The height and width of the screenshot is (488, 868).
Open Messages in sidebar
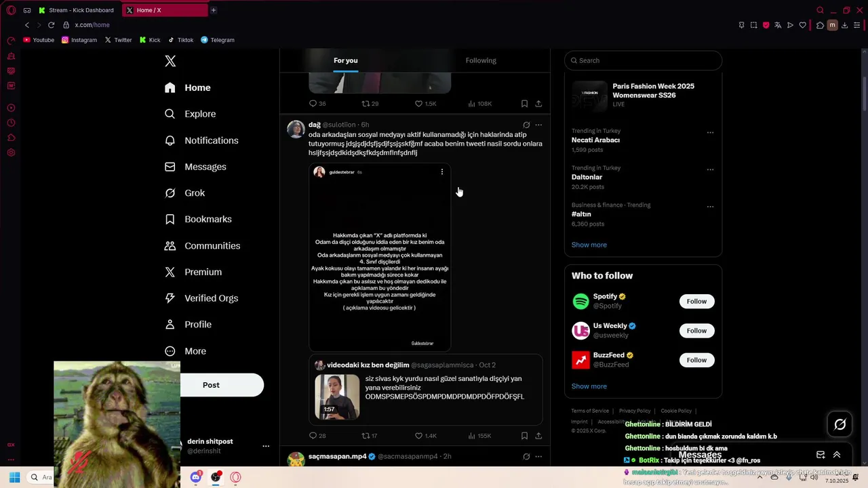point(195,167)
